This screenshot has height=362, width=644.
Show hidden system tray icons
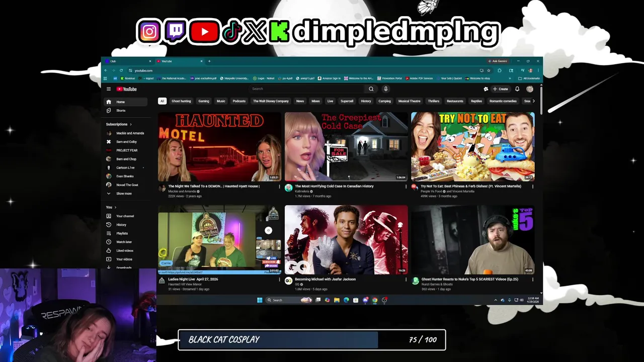click(496, 300)
